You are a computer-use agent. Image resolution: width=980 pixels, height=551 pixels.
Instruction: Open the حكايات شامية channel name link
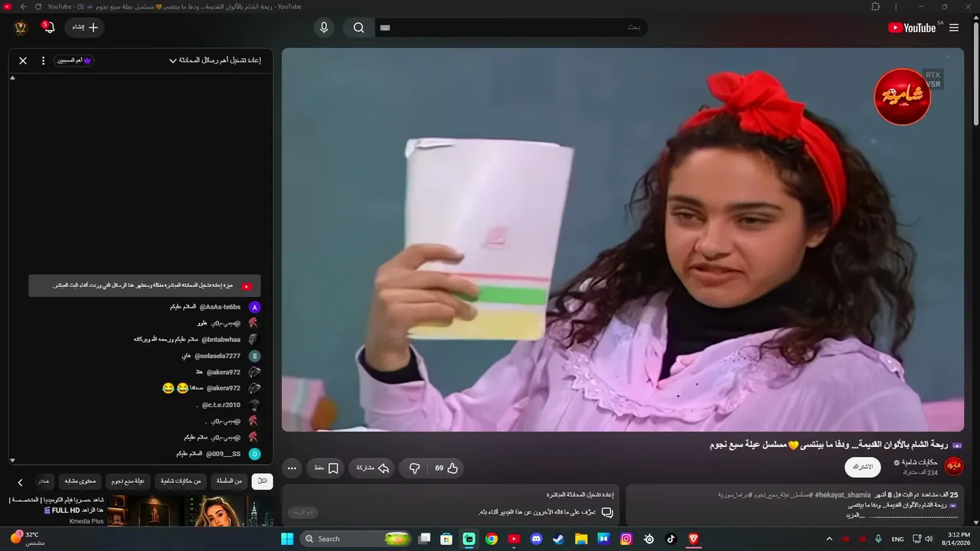pyautogui.click(x=920, y=462)
